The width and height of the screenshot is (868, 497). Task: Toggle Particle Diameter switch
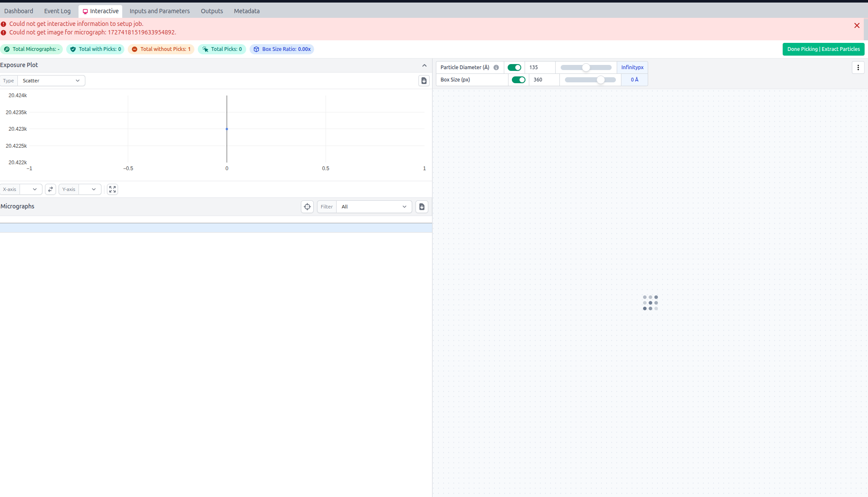pyautogui.click(x=514, y=67)
